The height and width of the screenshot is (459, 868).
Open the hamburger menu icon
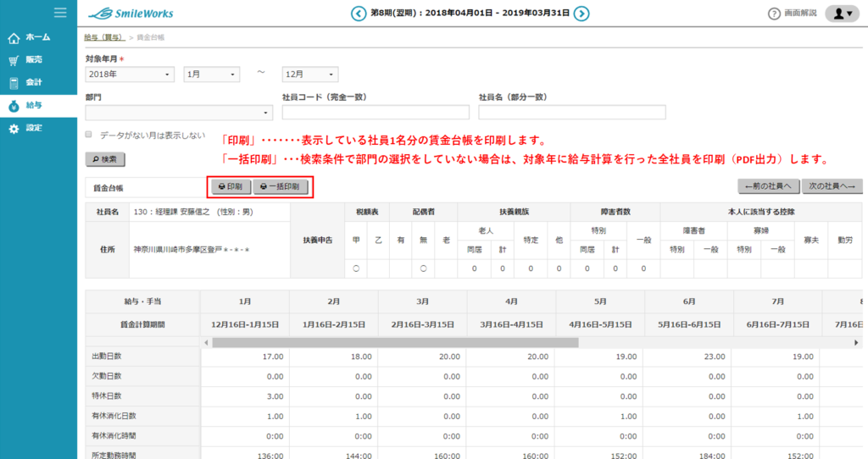pyautogui.click(x=60, y=12)
